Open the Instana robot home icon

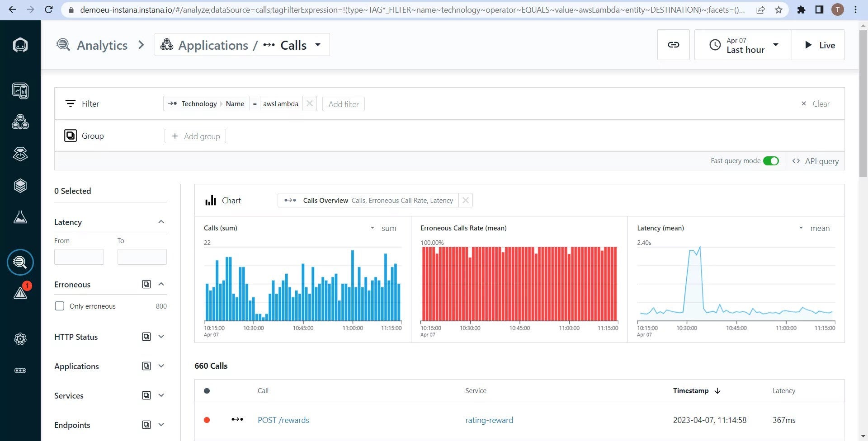(x=20, y=45)
